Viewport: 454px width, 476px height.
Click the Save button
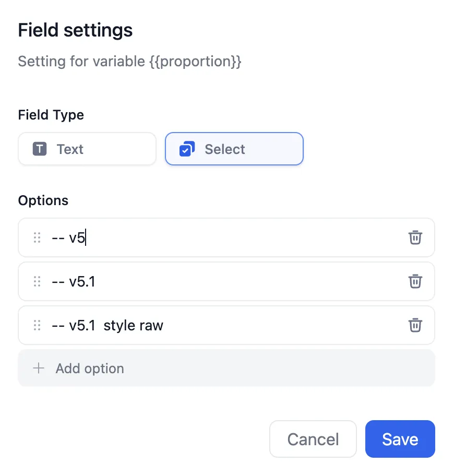(x=400, y=439)
